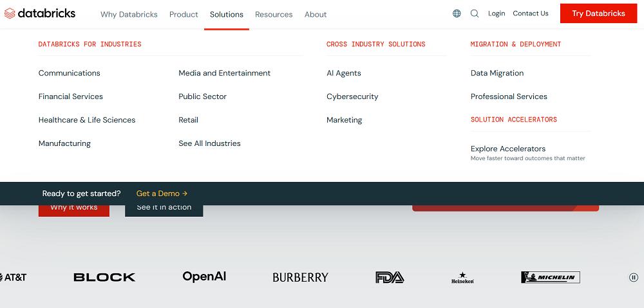Click the Try Databricks button
Viewport: 644px width, 308px height.
click(x=598, y=14)
